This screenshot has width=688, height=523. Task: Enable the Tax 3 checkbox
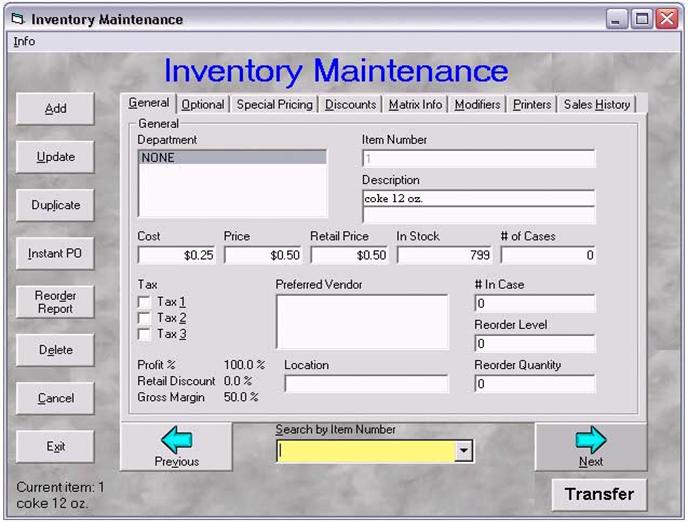coord(144,334)
